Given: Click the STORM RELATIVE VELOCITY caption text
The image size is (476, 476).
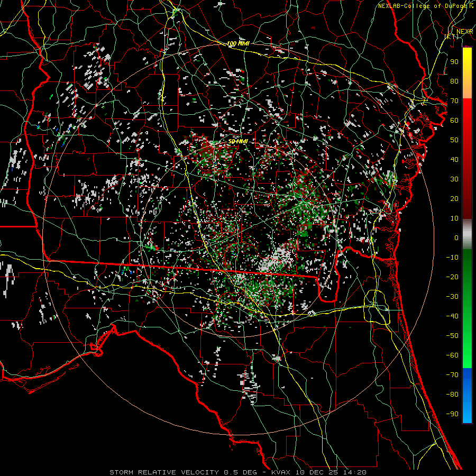Looking at the screenshot, I should pyautogui.click(x=164, y=472).
